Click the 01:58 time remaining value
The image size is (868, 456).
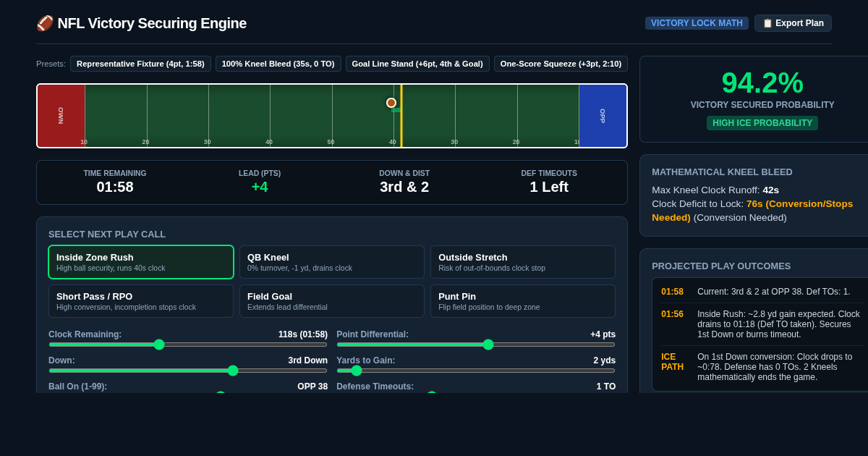coord(115,187)
